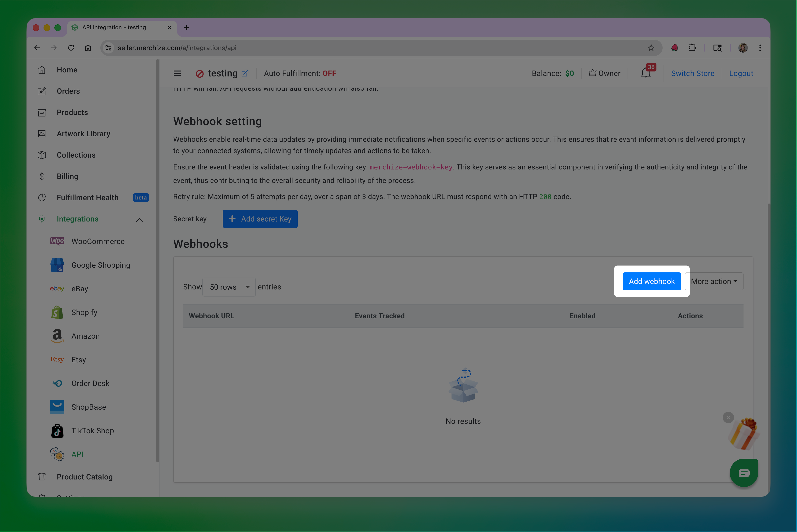Switch to the API integration page
Viewport: 797px width, 532px height.
[77, 454]
